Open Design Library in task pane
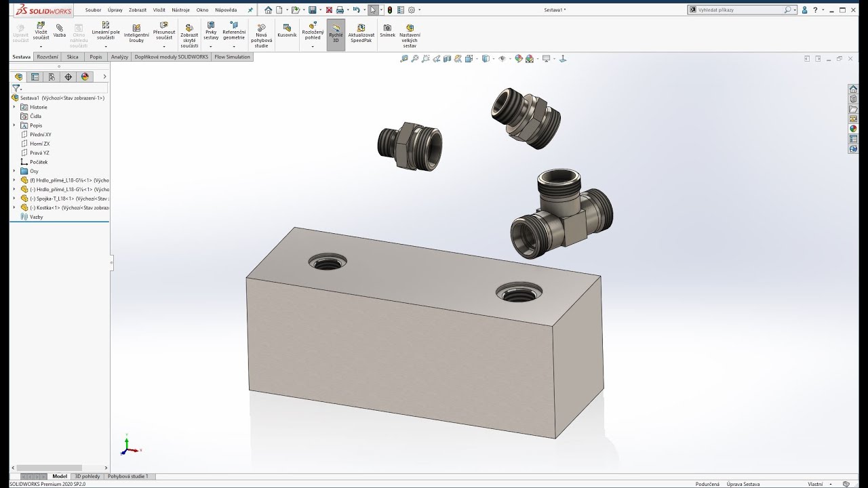The height and width of the screenshot is (488, 868). pos(853,99)
